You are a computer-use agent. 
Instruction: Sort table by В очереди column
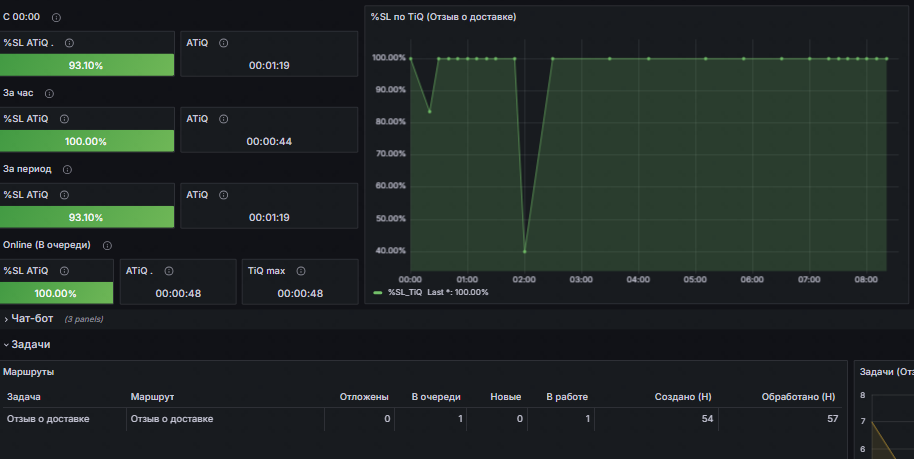pyautogui.click(x=436, y=397)
